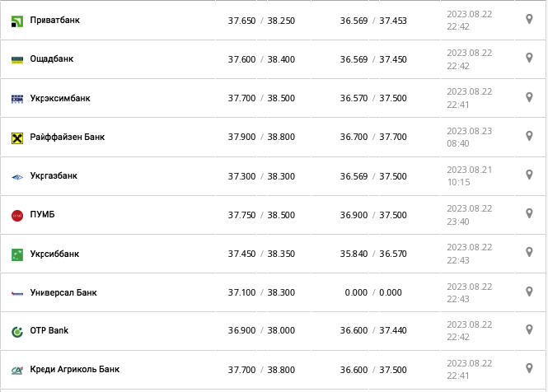Click the OTP Bank logo icon
Viewport: 548px width, 392px height.
16,331
